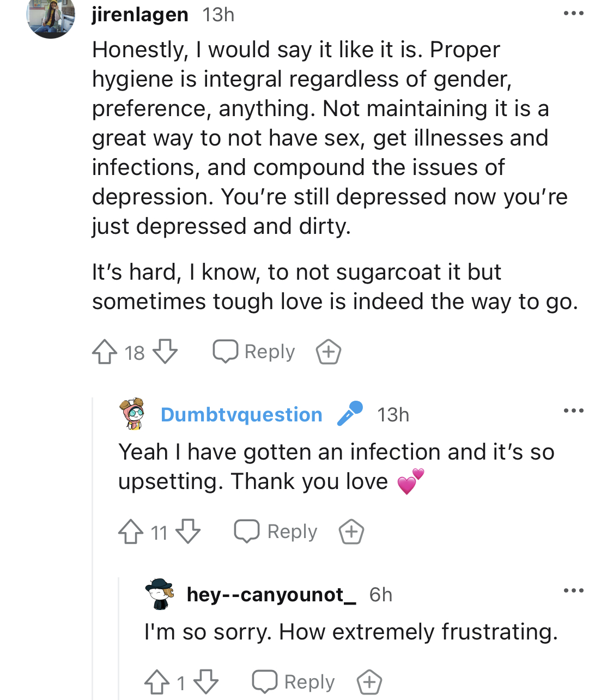Upvote Dumbtvquestion's reply
The height and width of the screenshot is (700, 613).
click(x=131, y=532)
